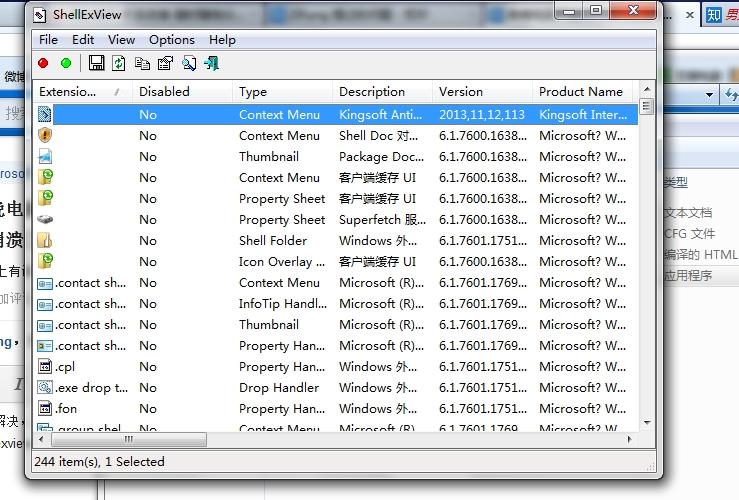Click the horizontal scrollbar thumb
Viewport: 739px width, 500px height.
129,439
